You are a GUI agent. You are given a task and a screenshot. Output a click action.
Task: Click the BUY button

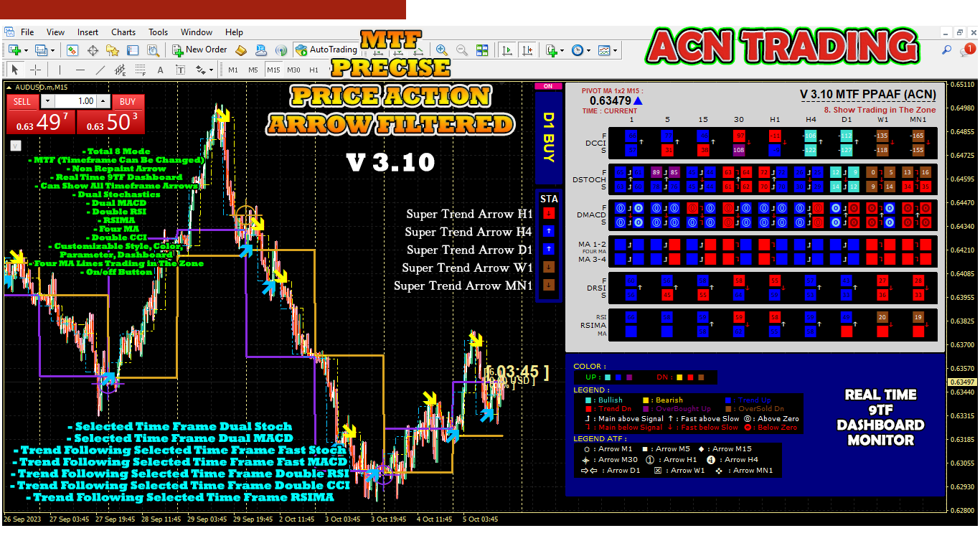pos(128,102)
